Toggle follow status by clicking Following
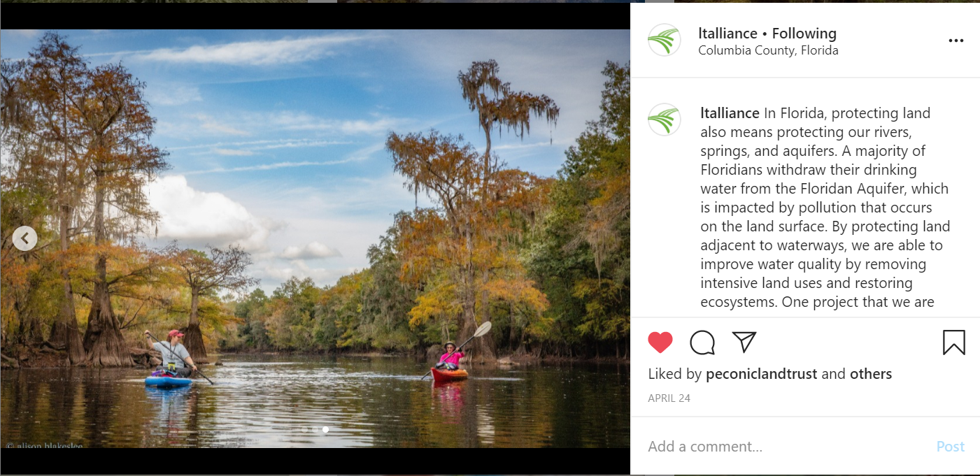The height and width of the screenshot is (476, 980). [804, 33]
